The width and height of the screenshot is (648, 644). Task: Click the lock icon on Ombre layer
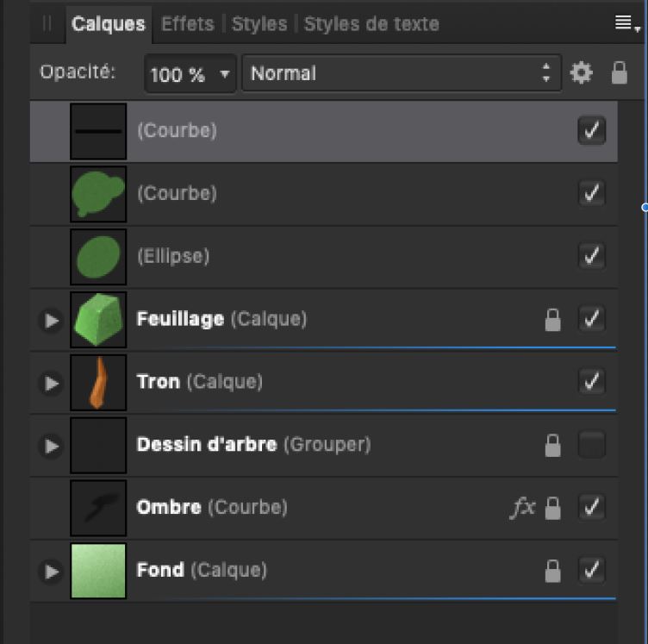[x=553, y=508]
